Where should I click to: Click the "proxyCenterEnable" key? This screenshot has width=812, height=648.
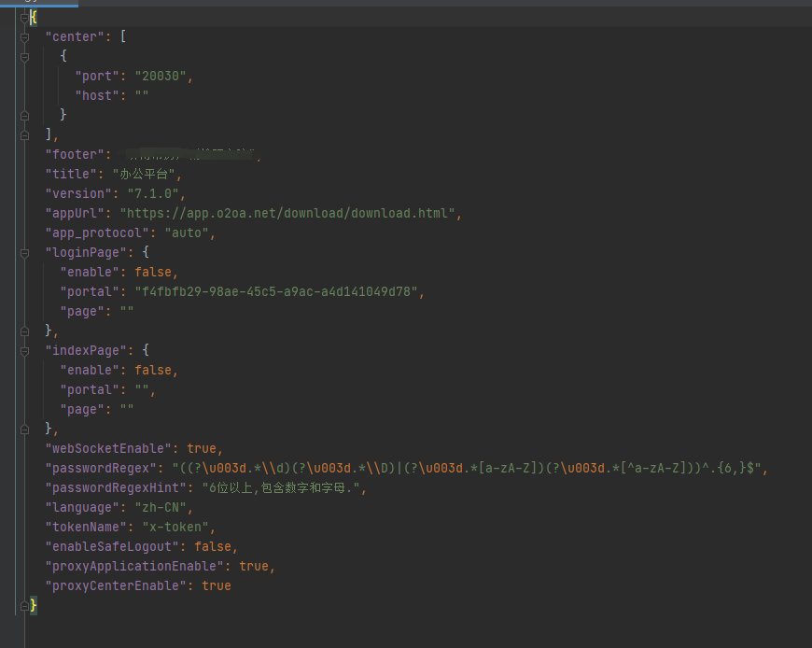point(116,585)
